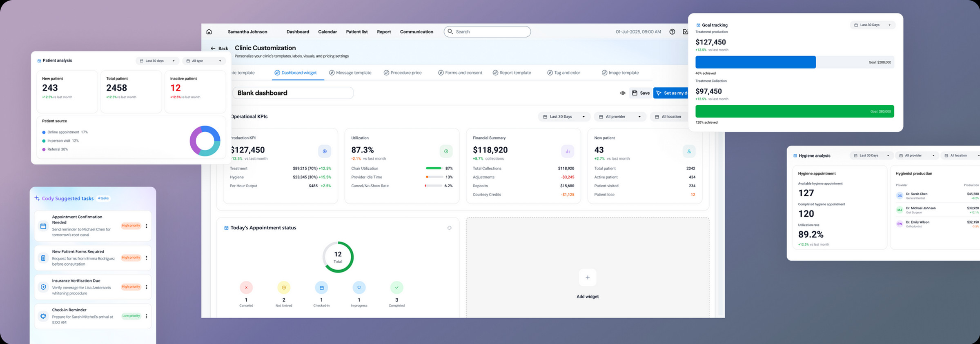
Task: Click the Not Arrived status icon
Action: pos(284,288)
